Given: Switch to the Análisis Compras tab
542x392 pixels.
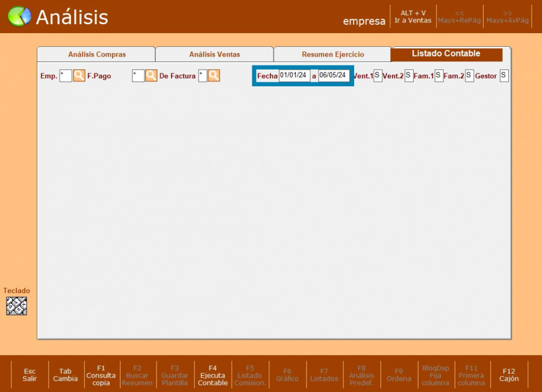Looking at the screenshot, I should 96,55.
